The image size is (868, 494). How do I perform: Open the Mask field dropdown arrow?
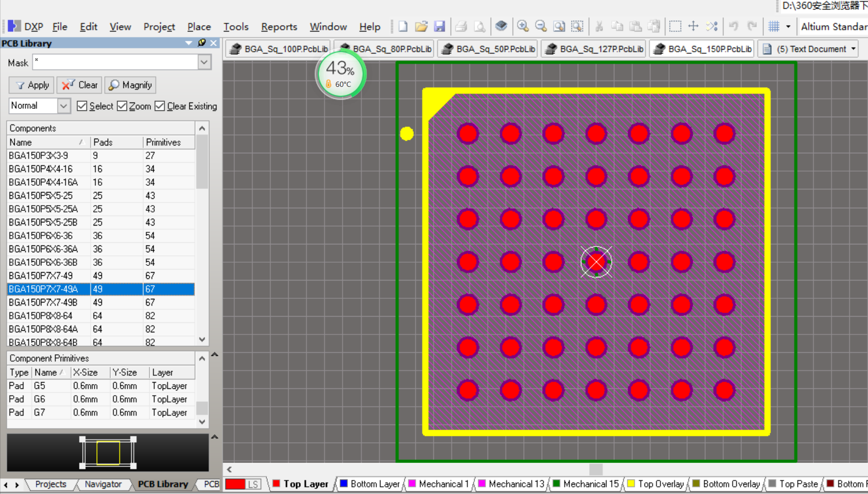[204, 62]
